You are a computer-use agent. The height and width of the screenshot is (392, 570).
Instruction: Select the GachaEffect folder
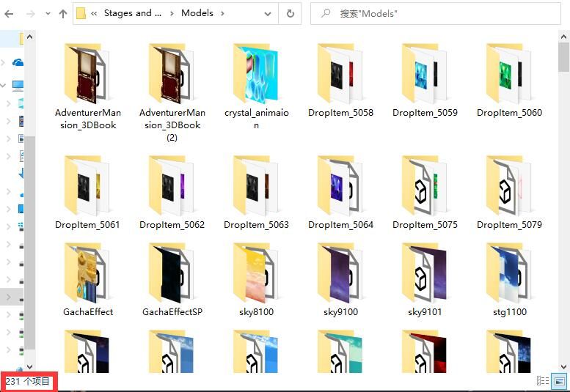(x=87, y=279)
